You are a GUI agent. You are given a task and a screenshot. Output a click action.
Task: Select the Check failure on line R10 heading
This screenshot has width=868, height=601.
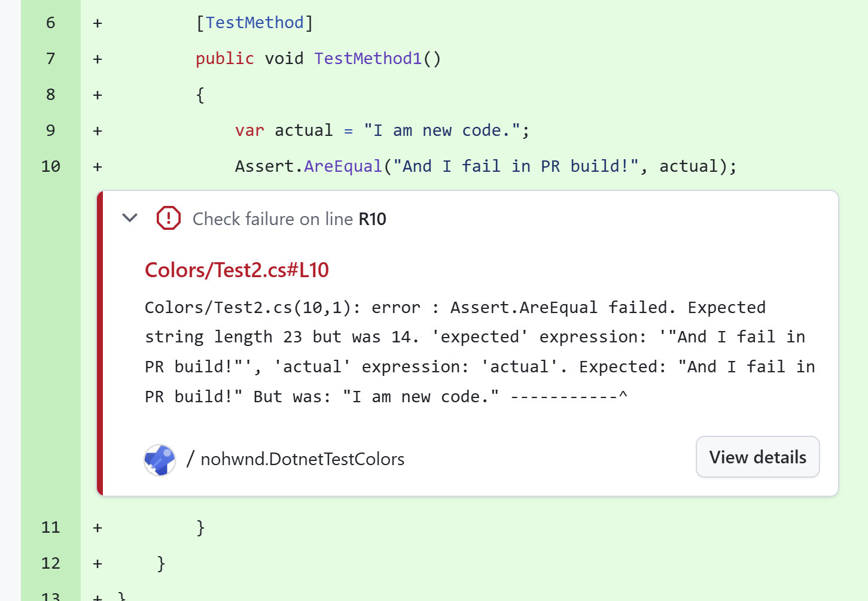289,218
